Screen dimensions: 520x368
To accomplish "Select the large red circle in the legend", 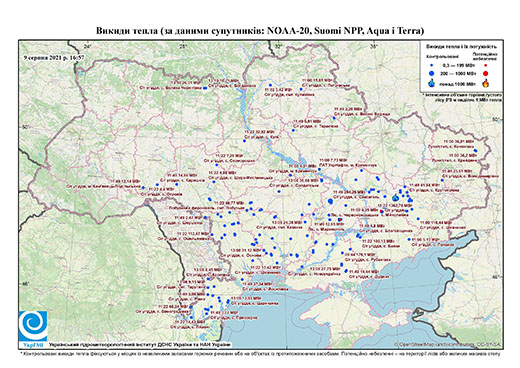I will (485, 73).
